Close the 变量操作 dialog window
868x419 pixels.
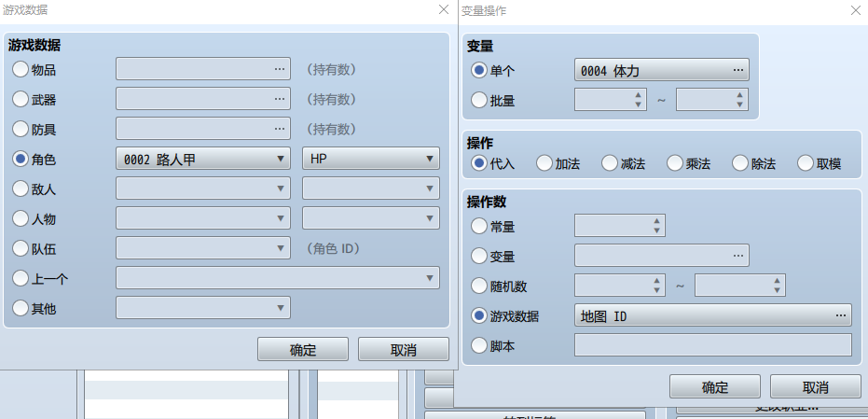point(855,10)
